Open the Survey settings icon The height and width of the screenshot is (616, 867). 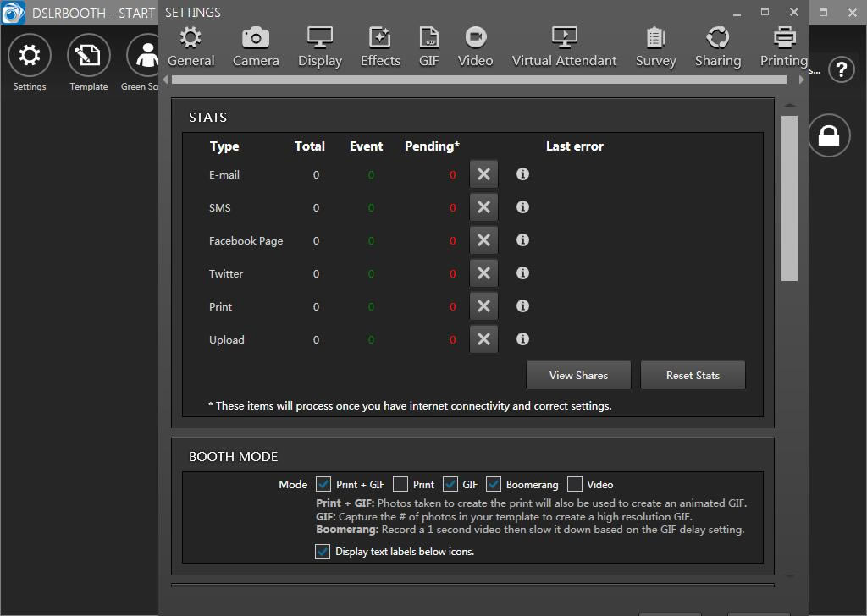point(656,44)
